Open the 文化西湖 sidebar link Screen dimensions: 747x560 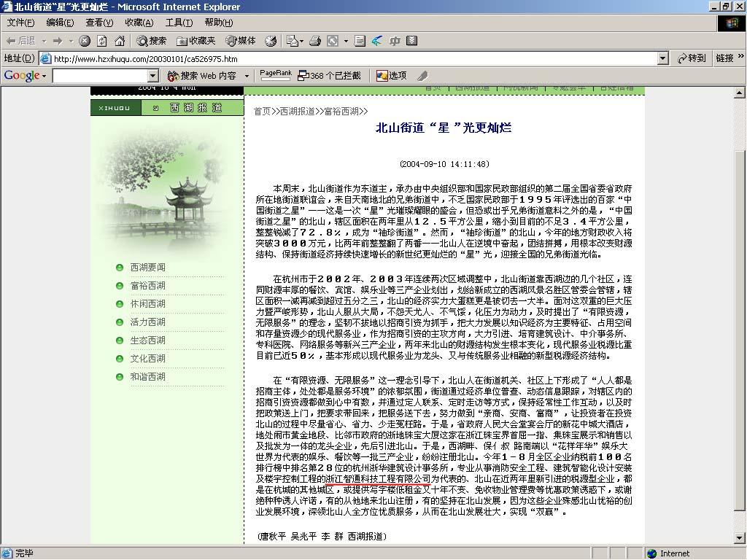[x=148, y=359]
